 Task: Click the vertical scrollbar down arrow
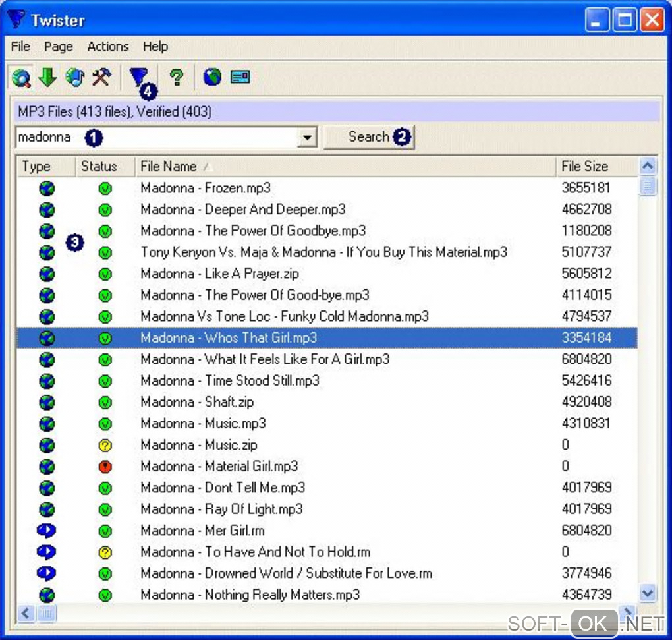tap(648, 593)
